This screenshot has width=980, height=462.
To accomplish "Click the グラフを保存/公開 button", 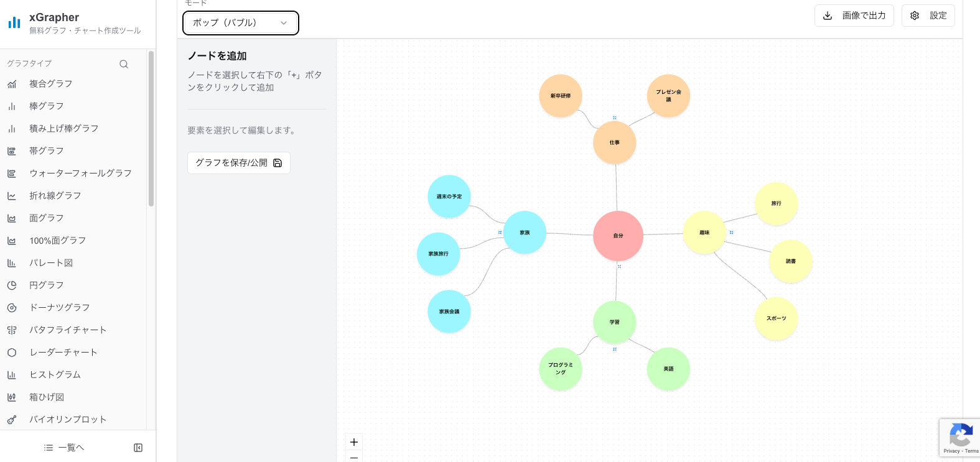I will pos(239,163).
